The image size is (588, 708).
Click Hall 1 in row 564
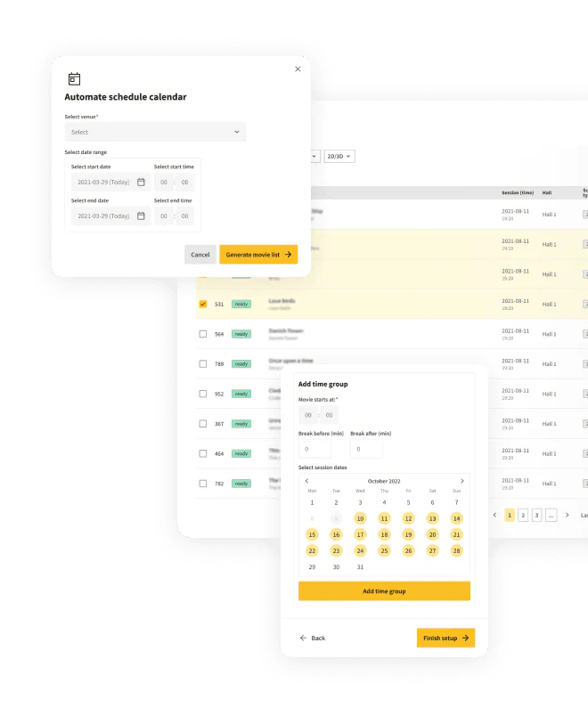tap(549, 334)
